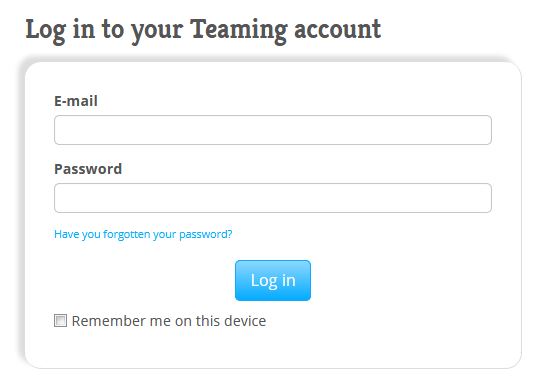The width and height of the screenshot is (542, 377).
Task: Select the 'Log in to your Teaming account' heading
Action: [x=203, y=30]
